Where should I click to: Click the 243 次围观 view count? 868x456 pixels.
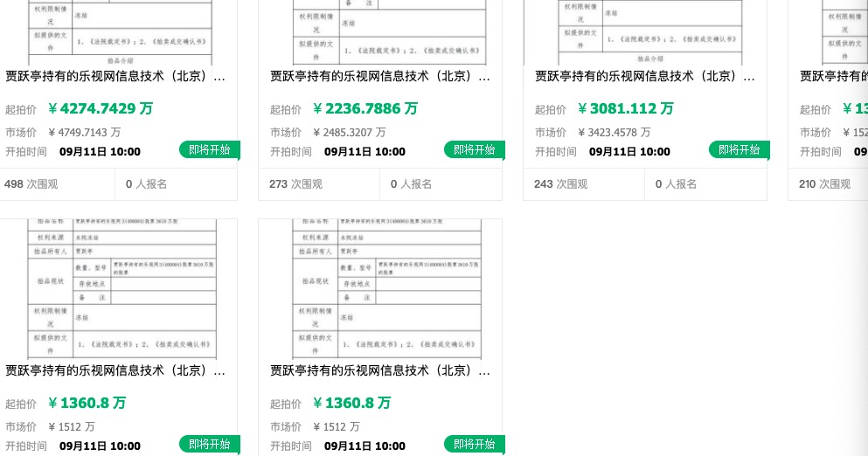[x=561, y=184]
